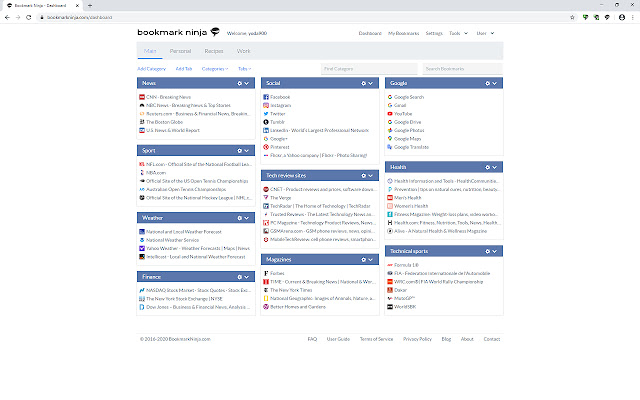Focus the Search Bookmarks input field
The width and height of the screenshot is (640, 400).
[462, 69]
